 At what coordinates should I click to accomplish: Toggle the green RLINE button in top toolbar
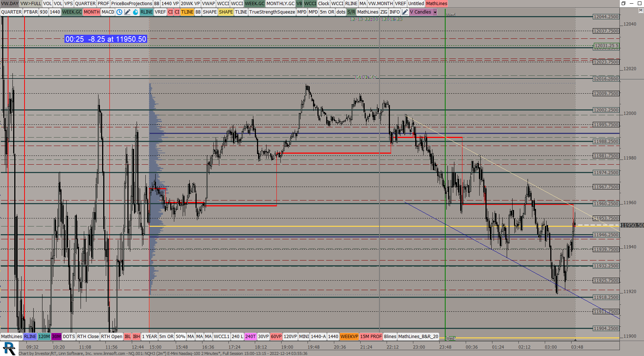tap(146, 12)
